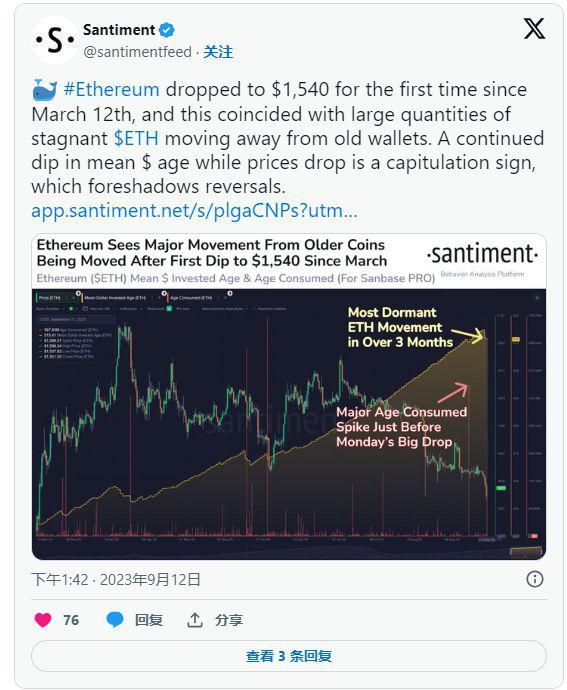The width and height of the screenshot is (567, 690).
Task: Follow Santiment via the 关注 link
Action: click(x=218, y=52)
